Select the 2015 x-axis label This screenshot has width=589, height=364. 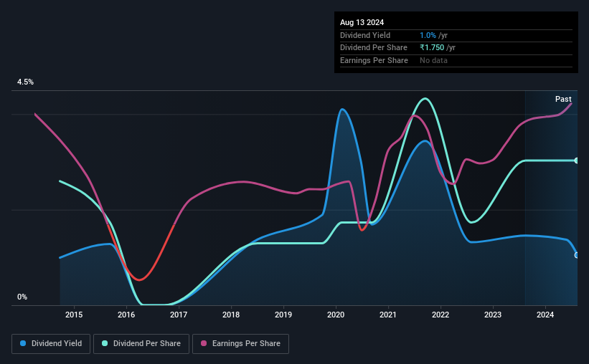coord(74,315)
